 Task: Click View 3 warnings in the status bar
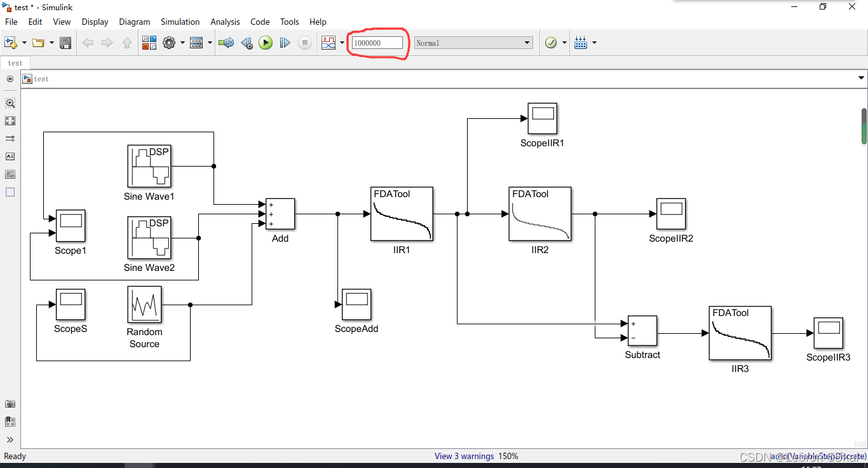click(464, 456)
